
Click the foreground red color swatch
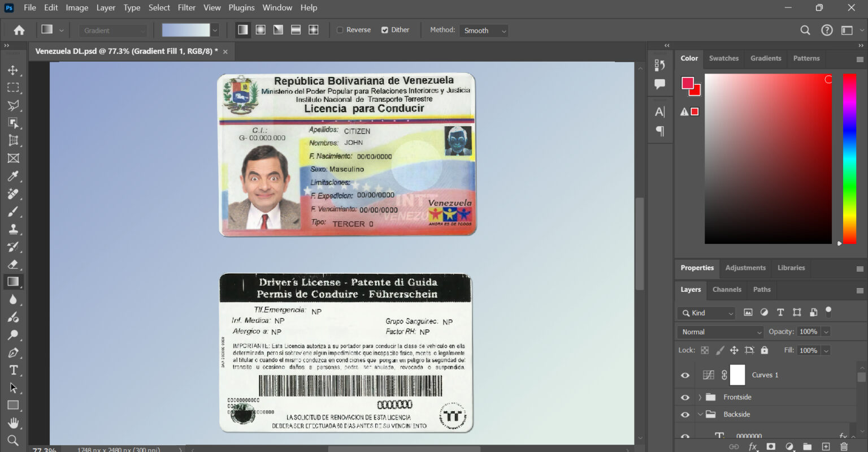(688, 84)
